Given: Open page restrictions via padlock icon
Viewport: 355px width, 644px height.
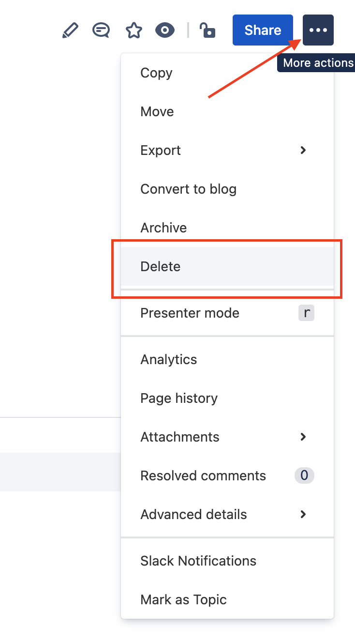Looking at the screenshot, I should [207, 31].
